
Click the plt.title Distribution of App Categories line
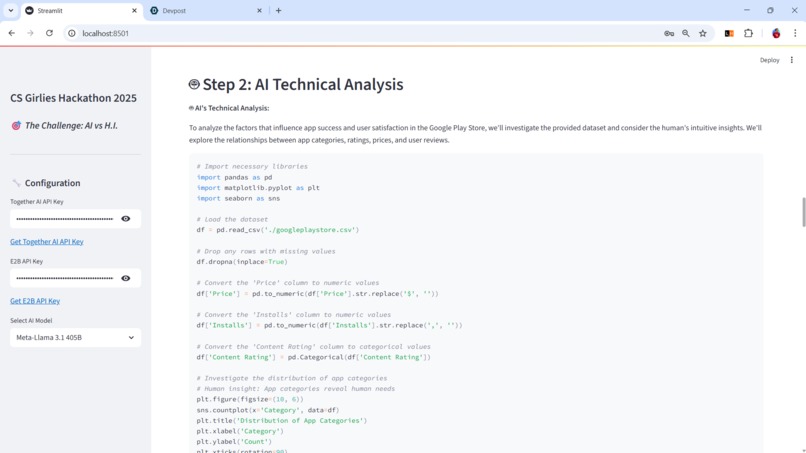click(x=282, y=421)
